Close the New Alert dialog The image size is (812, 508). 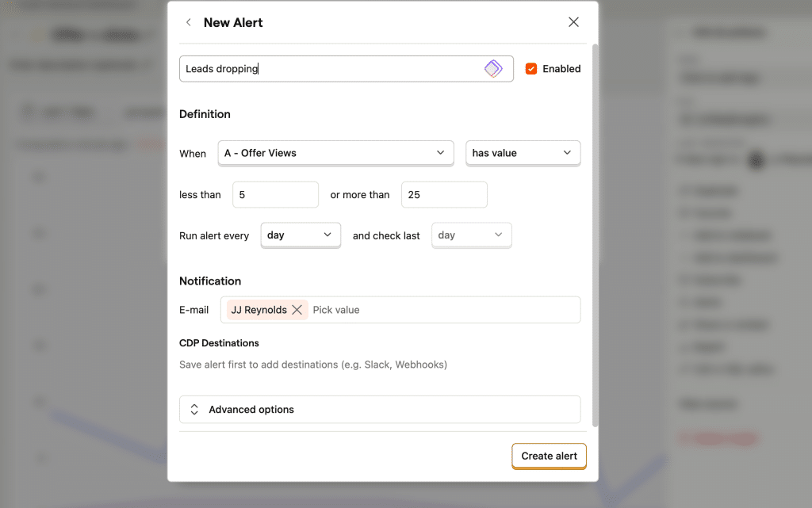573,22
